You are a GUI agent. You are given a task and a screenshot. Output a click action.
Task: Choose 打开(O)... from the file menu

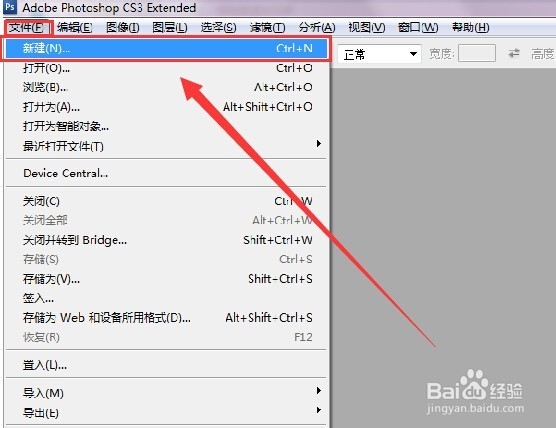point(166,68)
